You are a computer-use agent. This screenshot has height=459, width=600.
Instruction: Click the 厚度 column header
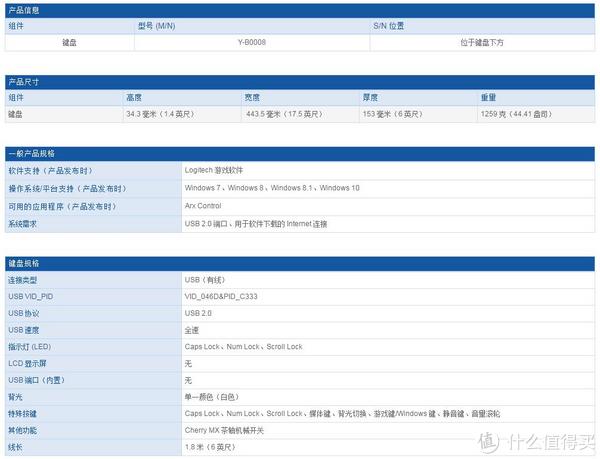[x=370, y=98]
